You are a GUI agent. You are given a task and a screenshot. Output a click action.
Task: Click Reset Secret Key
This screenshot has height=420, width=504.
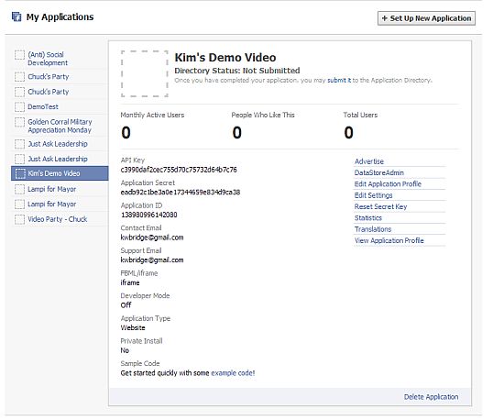380,206
